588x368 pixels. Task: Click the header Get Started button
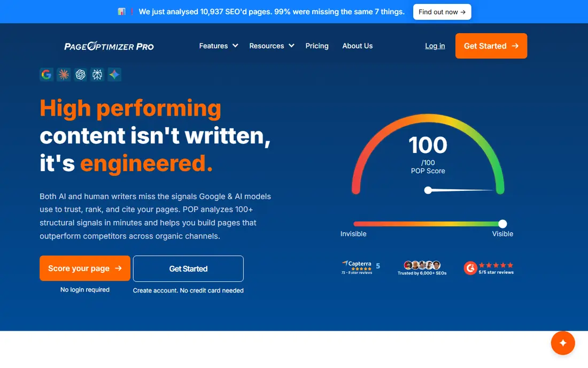pyautogui.click(x=491, y=46)
